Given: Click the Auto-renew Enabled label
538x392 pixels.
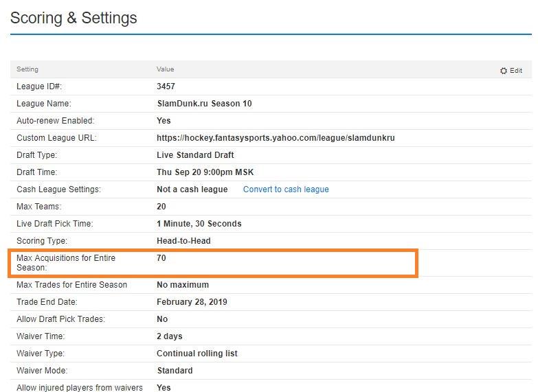Looking at the screenshot, I should pyautogui.click(x=55, y=121).
